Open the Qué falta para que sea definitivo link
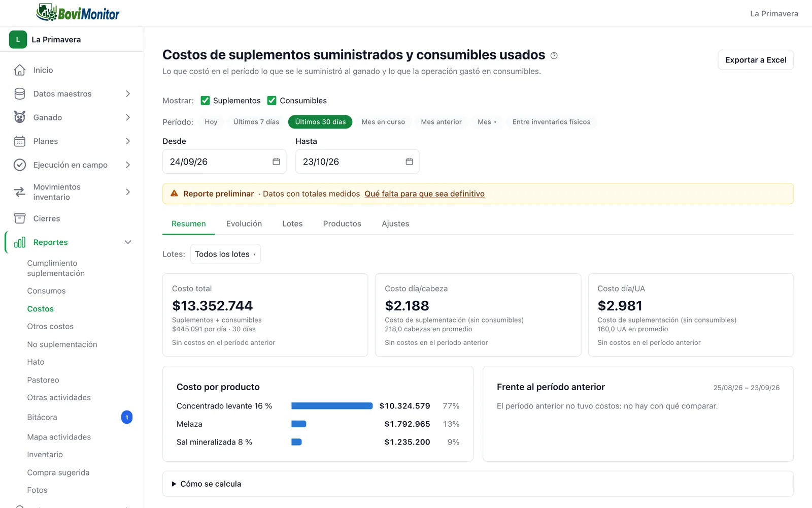The image size is (812, 508). pyautogui.click(x=424, y=194)
